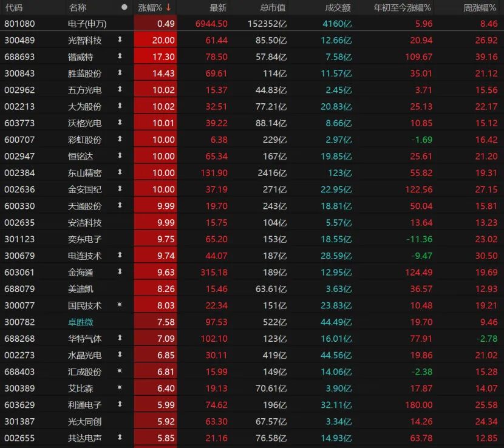The image size is (504, 448).
Task: Click the marker icon next to 大为股份
Action: click(120, 106)
